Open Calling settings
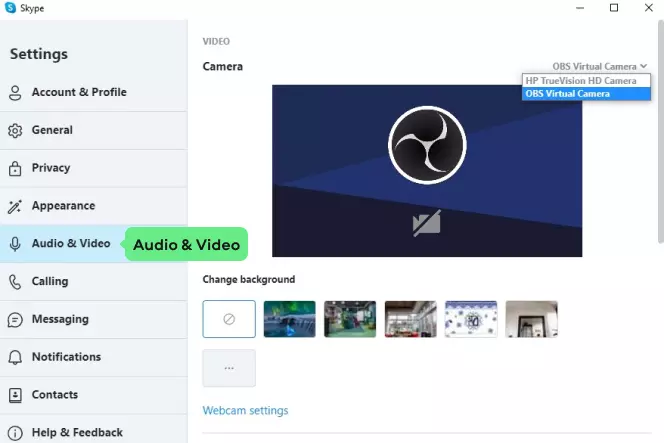 pyautogui.click(x=94, y=282)
